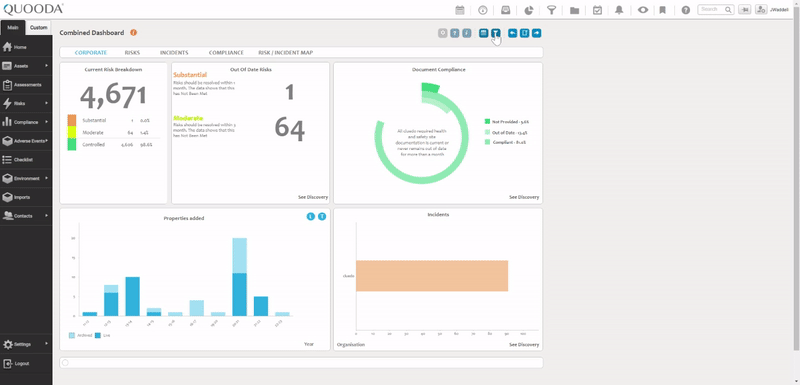Open the folder documents icon in top toolbar
The width and height of the screenshot is (800, 385).
pyautogui.click(x=574, y=10)
